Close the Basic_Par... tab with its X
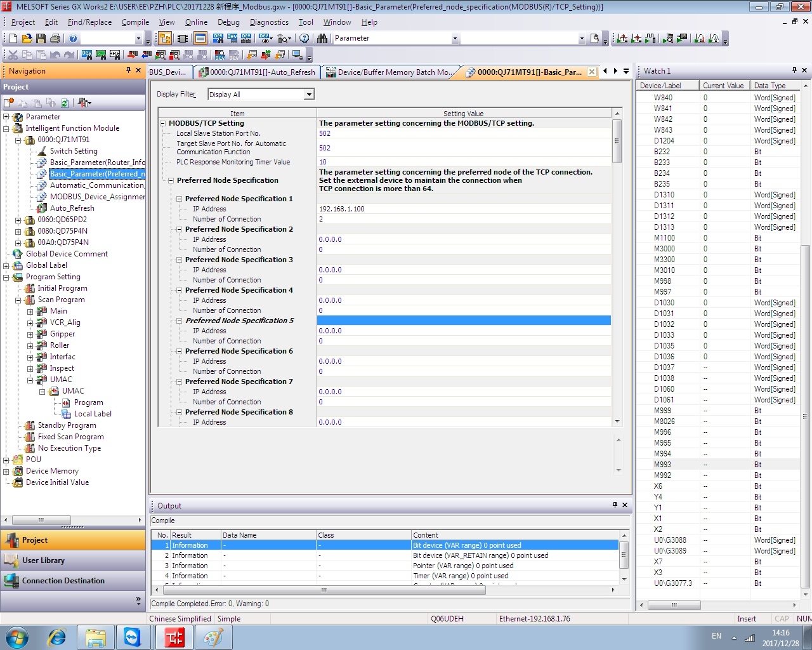This screenshot has height=650, width=812. [x=592, y=72]
